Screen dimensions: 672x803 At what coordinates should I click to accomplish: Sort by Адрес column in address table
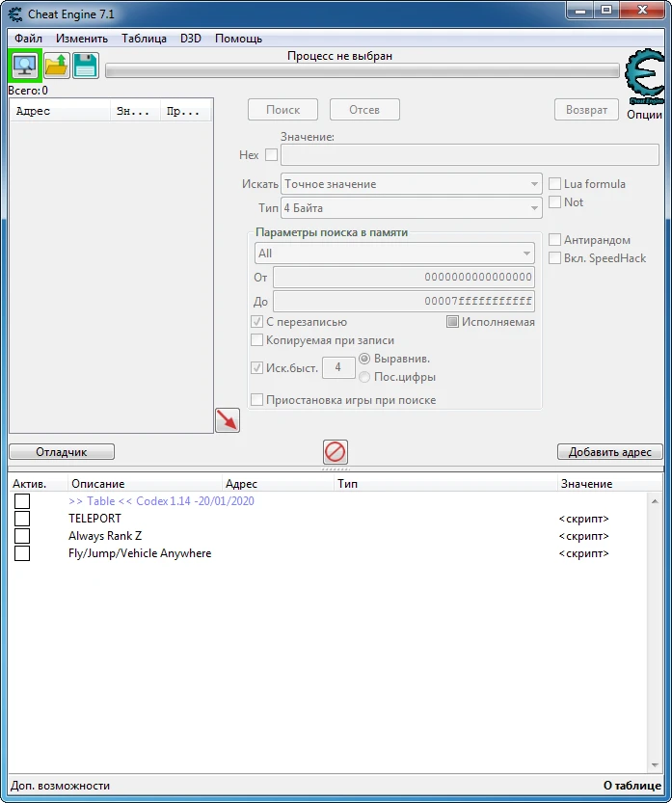click(278, 484)
